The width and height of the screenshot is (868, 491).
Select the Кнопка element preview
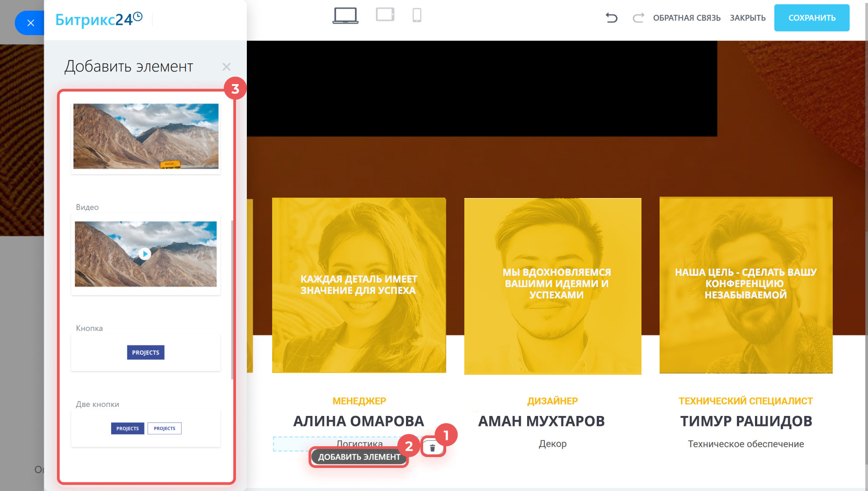pyautogui.click(x=146, y=353)
